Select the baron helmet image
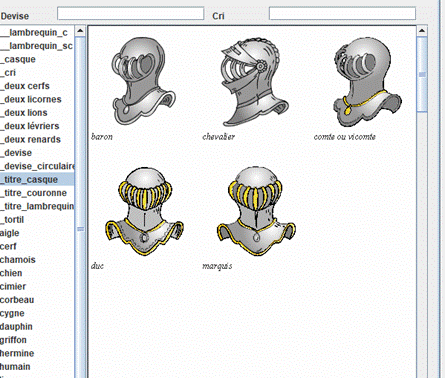 pyautogui.click(x=144, y=80)
